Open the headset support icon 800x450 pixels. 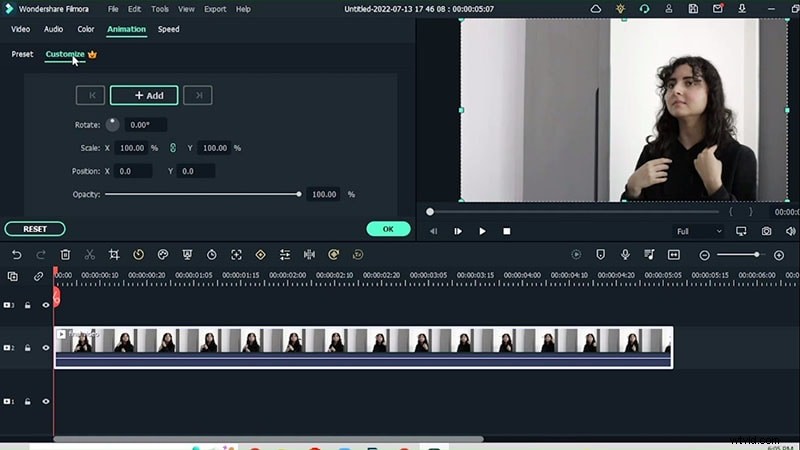click(x=644, y=9)
